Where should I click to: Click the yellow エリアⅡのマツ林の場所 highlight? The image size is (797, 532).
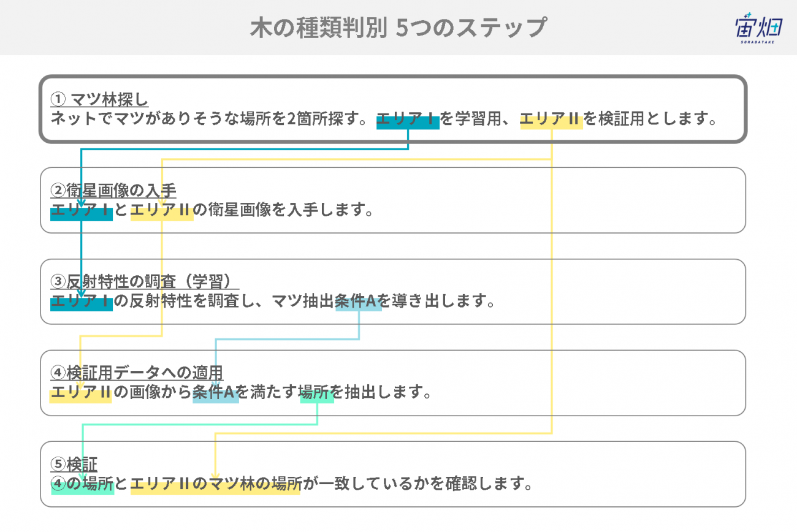[216, 484]
